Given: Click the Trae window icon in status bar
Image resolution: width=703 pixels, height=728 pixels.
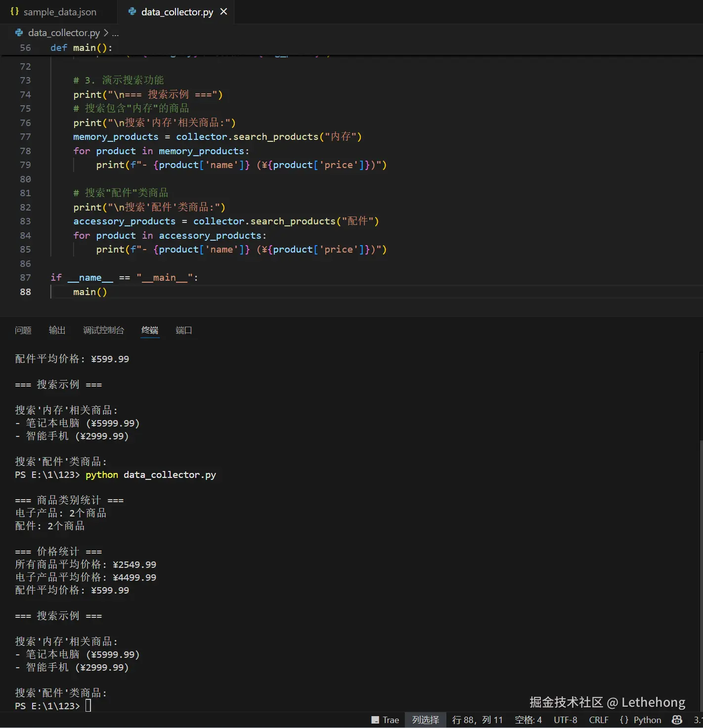Looking at the screenshot, I should point(375,720).
